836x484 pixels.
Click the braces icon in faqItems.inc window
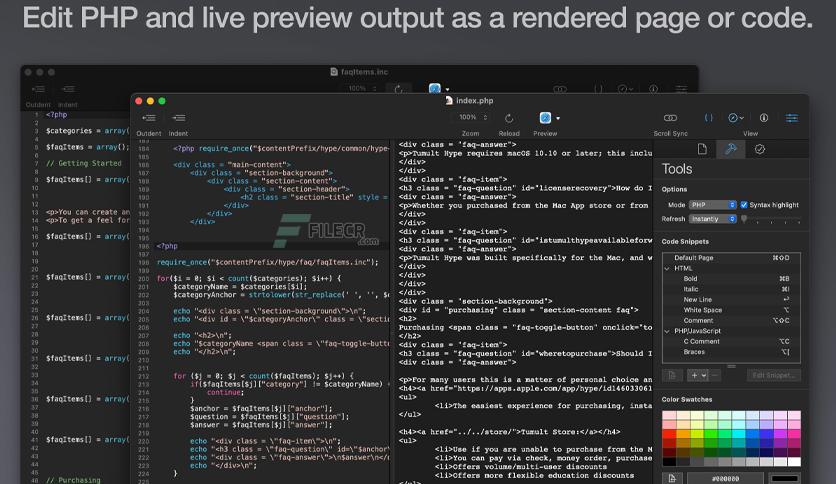click(598, 89)
